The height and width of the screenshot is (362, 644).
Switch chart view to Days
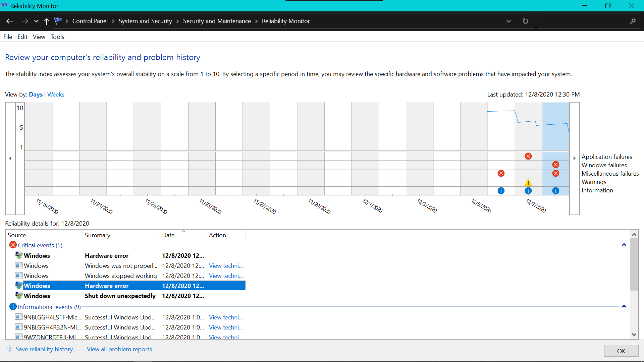(36, 95)
